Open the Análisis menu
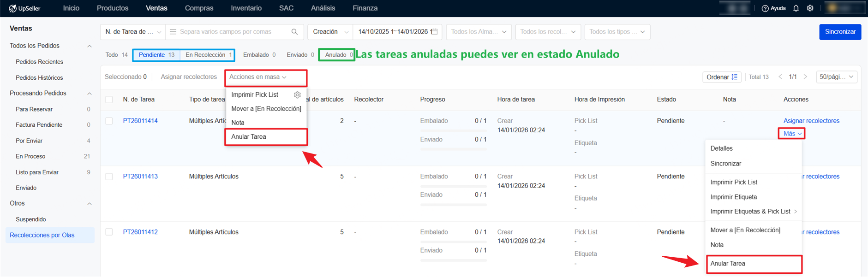This screenshot has height=277, width=868. 323,8
